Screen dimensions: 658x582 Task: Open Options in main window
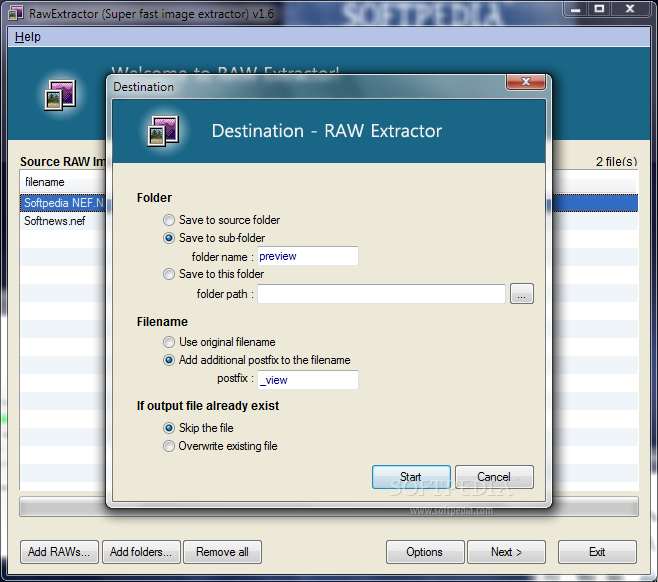[x=425, y=552]
